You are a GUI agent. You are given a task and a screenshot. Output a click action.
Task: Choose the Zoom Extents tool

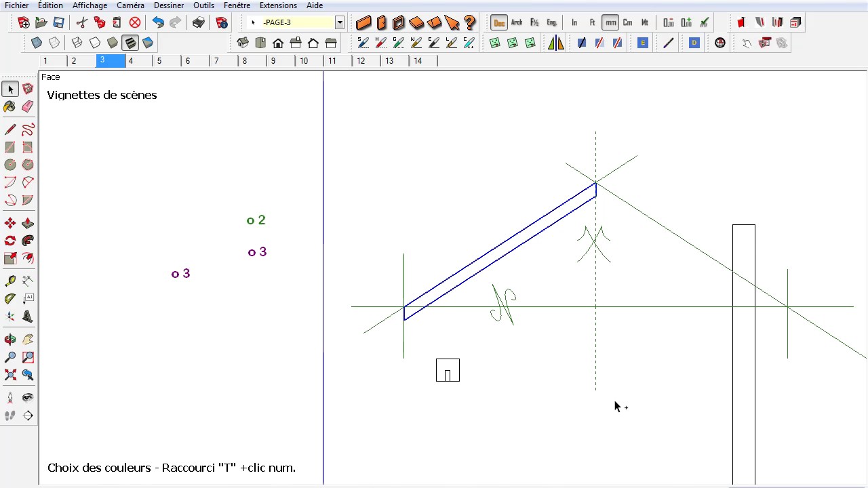point(10,375)
